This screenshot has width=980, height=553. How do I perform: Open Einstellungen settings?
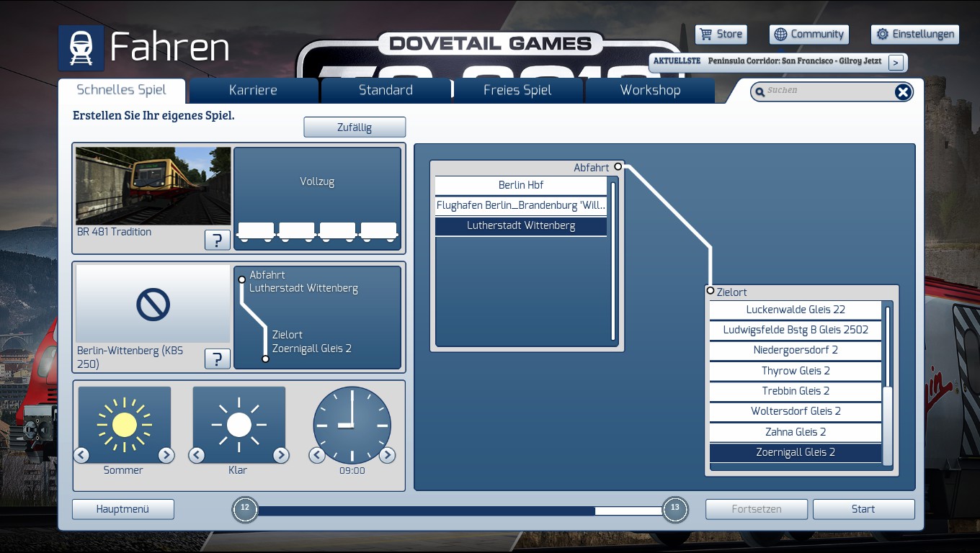(x=914, y=34)
